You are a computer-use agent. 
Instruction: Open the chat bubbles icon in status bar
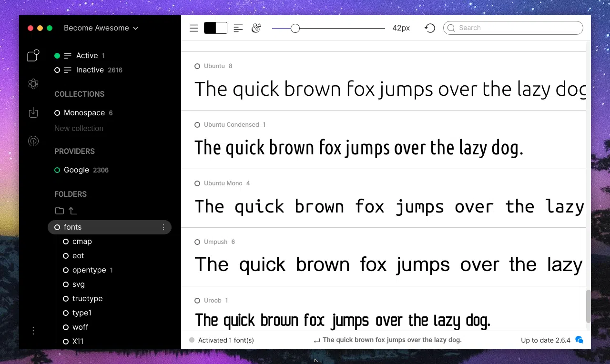point(579,340)
